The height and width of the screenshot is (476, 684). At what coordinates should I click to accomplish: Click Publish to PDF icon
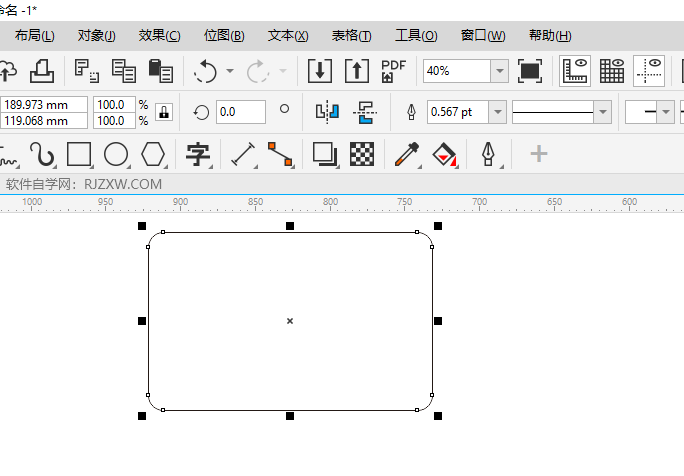tap(393, 71)
